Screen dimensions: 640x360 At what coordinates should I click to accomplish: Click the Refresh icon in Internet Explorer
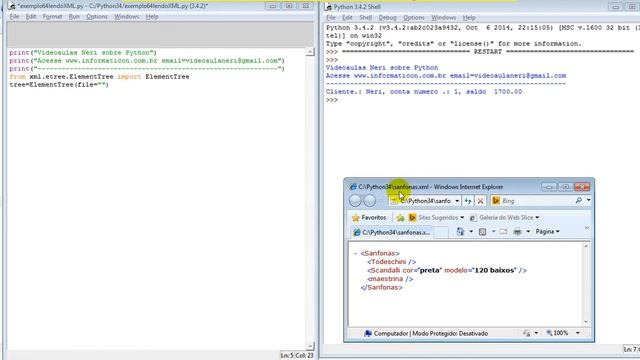coord(468,201)
